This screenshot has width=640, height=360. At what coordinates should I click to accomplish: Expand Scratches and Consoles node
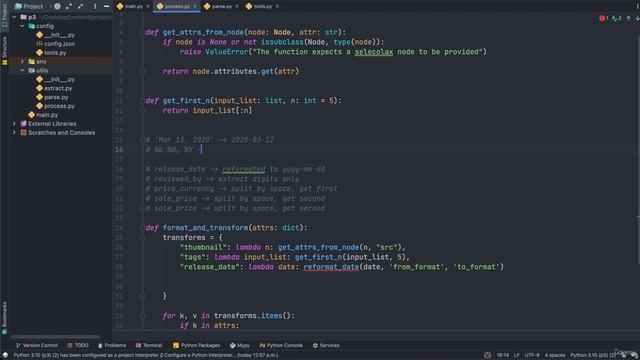click(x=15, y=132)
